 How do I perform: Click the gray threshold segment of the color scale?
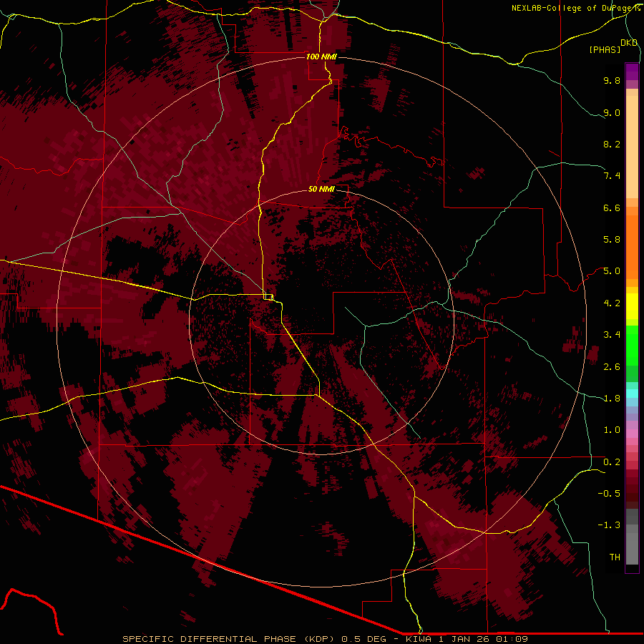(632, 537)
